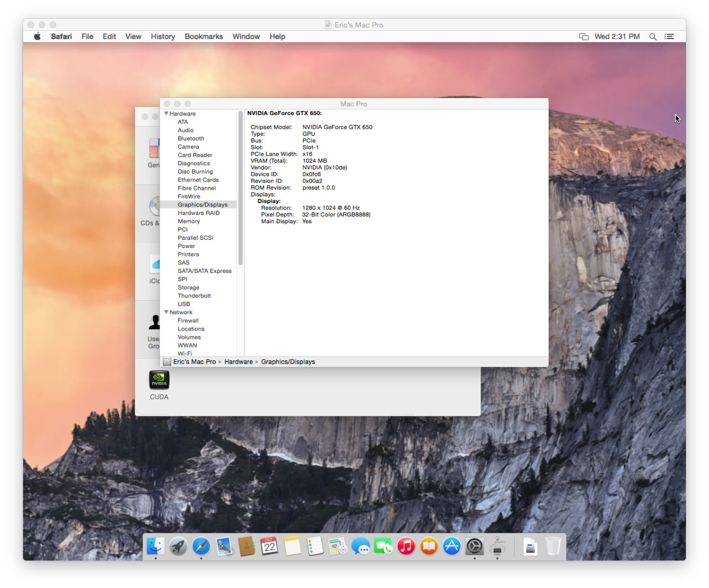This screenshot has height=588, width=709.
Task: Open the Help menu
Action: click(277, 36)
